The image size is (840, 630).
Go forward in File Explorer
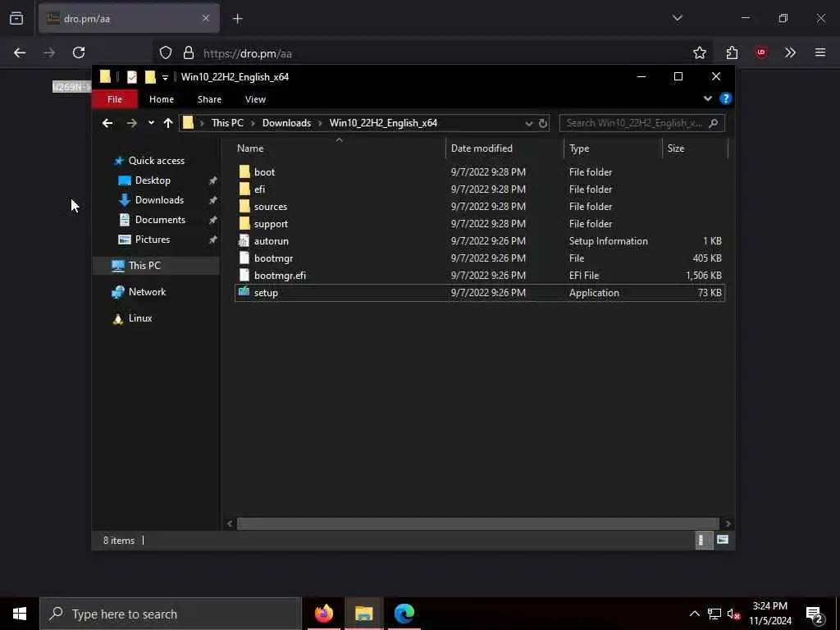(131, 123)
